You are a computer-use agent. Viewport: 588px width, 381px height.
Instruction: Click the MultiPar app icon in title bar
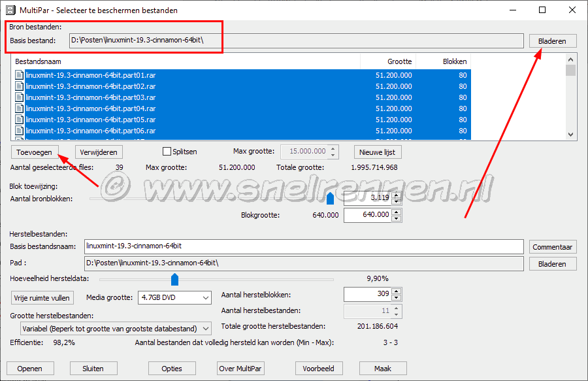point(11,10)
